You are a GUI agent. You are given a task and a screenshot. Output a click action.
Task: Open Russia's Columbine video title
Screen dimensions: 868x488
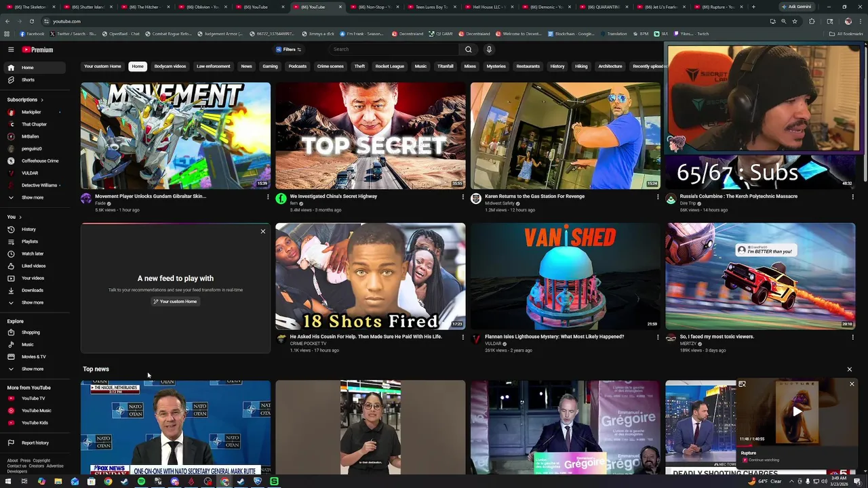point(738,196)
